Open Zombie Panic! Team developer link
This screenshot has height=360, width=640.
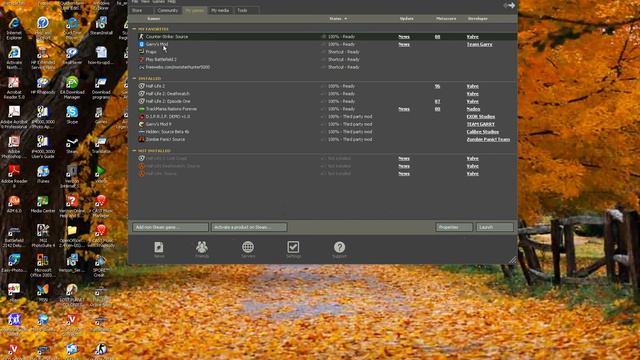[488, 139]
